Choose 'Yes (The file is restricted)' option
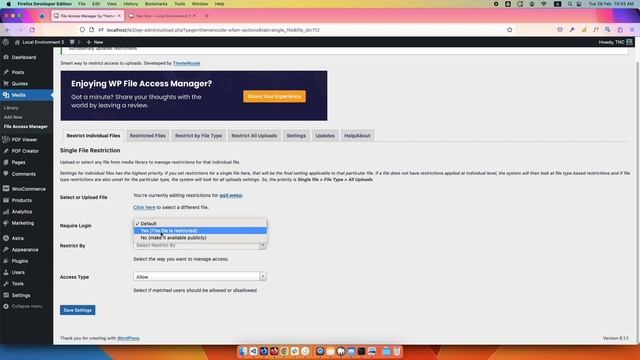Image resolution: width=640 pixels, height=360 pixels. pos(200,231)
